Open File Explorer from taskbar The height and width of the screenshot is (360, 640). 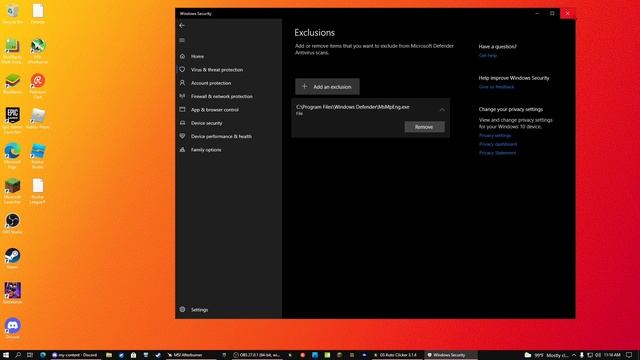(109, 355)
